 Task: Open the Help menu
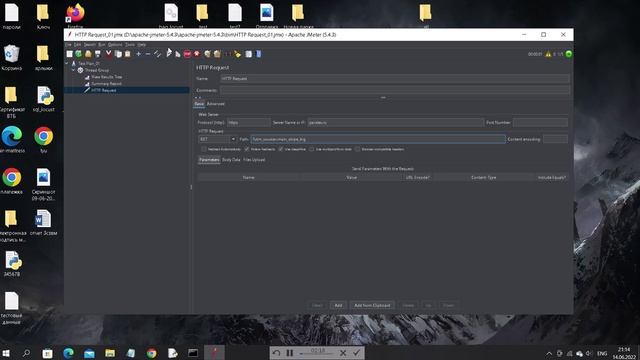tap(142, 44)
